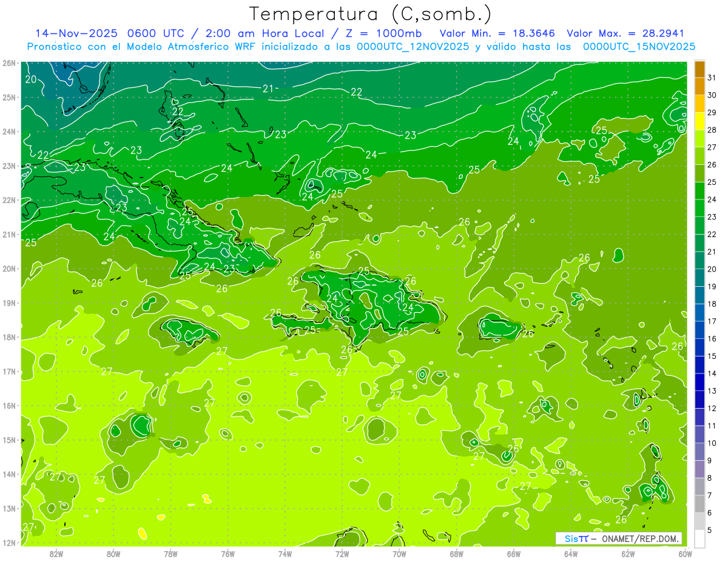
Task: Click the '82W' longitude axis label
Action: 56,554
